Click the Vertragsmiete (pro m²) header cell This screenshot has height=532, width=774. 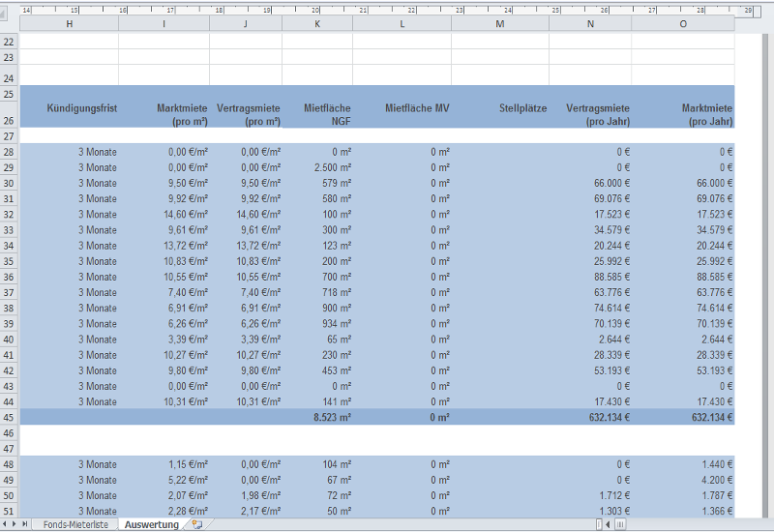click(246, 114)
